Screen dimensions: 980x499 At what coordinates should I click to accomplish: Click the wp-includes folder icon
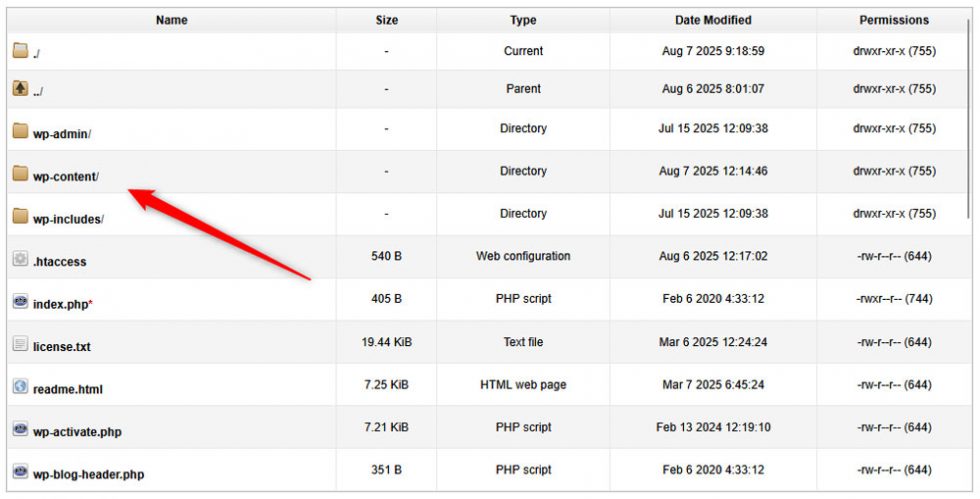pyautogui.click(x=20, y=216)
